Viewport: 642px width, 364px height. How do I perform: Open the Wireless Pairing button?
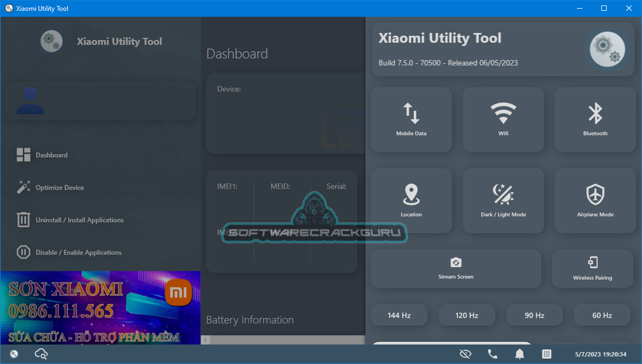[592, 268]
